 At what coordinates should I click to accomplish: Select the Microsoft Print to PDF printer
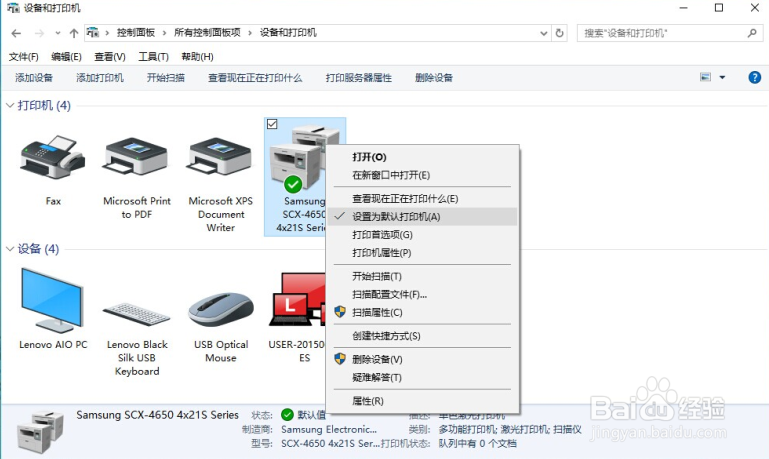tap(136, 158)
